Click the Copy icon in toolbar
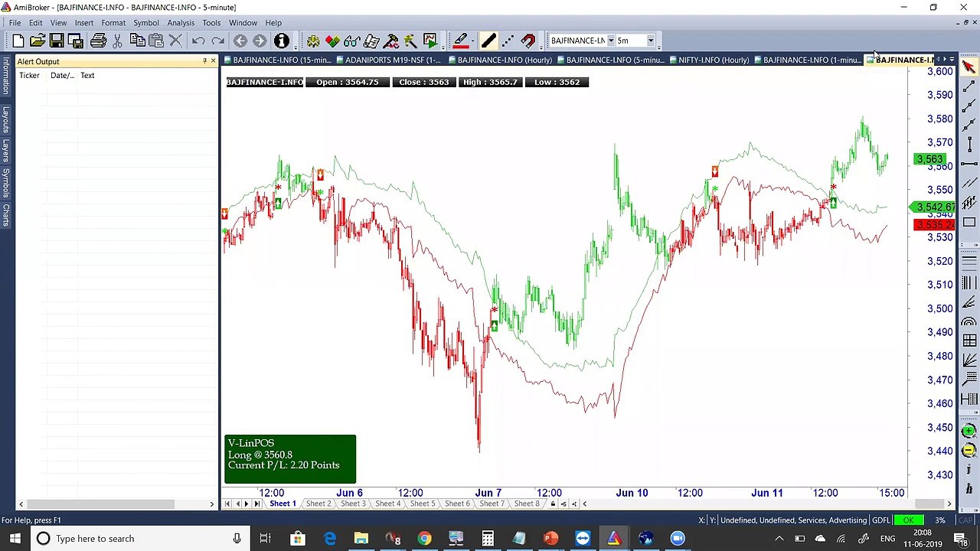 138,41
